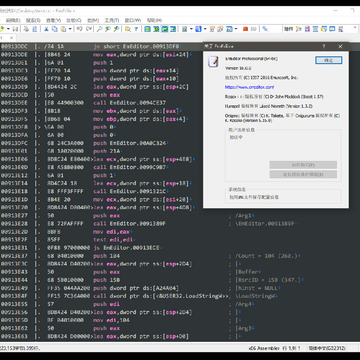Click the Copy toolbar icon
The image size is (360, 360).
[x=55, y=29]
